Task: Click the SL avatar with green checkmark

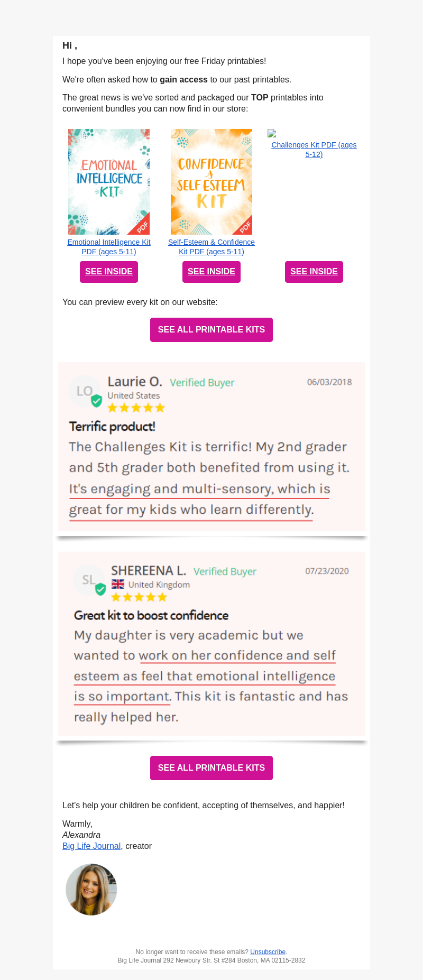Action: click(x=90, y=580)
